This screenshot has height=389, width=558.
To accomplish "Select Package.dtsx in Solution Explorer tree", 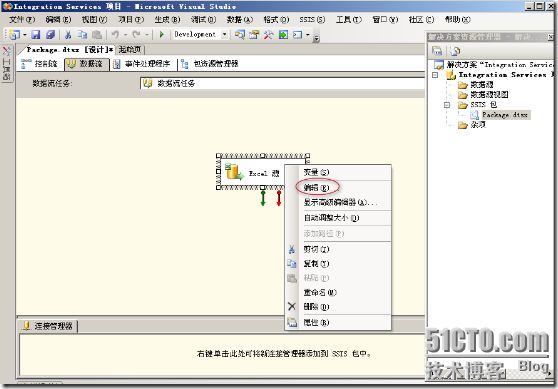I will [501, 115].
